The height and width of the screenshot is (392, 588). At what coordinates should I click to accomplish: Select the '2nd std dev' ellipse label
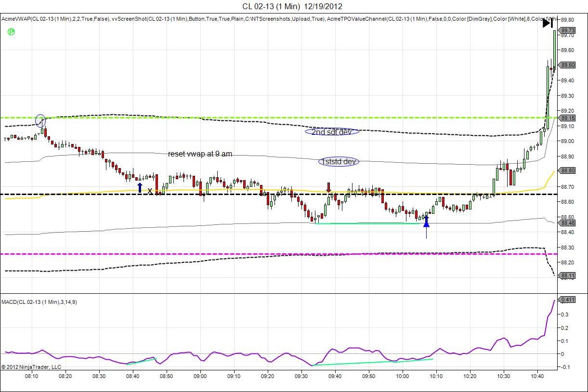coord(332,131)
